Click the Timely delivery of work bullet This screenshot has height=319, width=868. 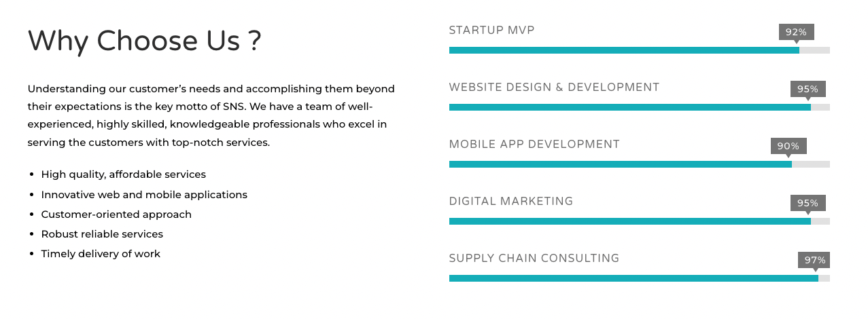click(x=101, y=254)
